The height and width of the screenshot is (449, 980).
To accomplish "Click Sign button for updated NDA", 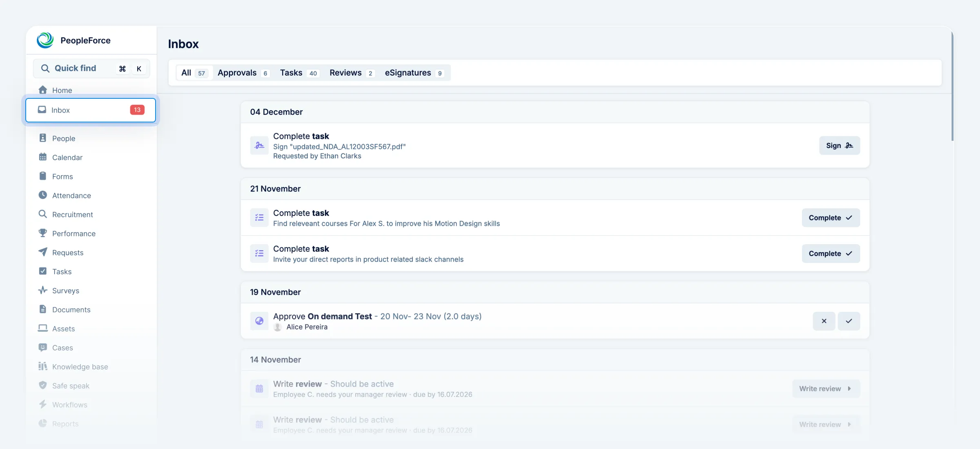I will (x=839, y=146).
